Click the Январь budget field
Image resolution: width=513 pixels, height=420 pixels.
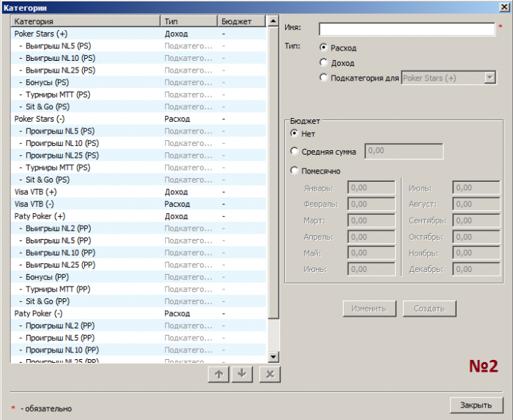(372, 188)
